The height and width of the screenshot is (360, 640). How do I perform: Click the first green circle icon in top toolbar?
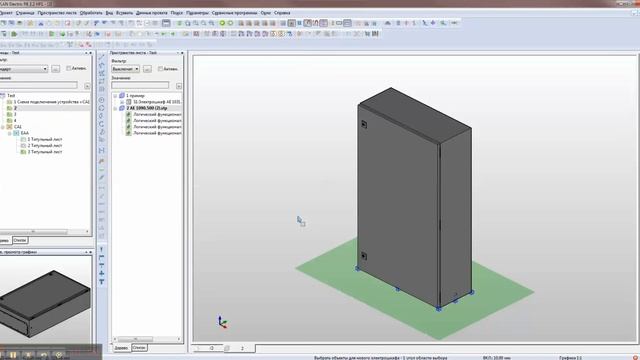click(x=222, y=23)
